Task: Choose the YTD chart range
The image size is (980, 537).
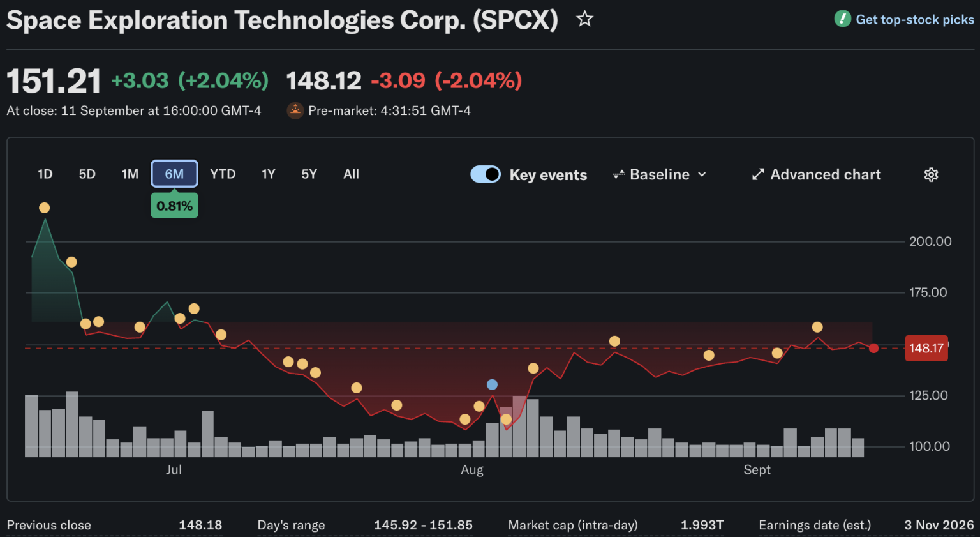Action: [x=223, y=174]
